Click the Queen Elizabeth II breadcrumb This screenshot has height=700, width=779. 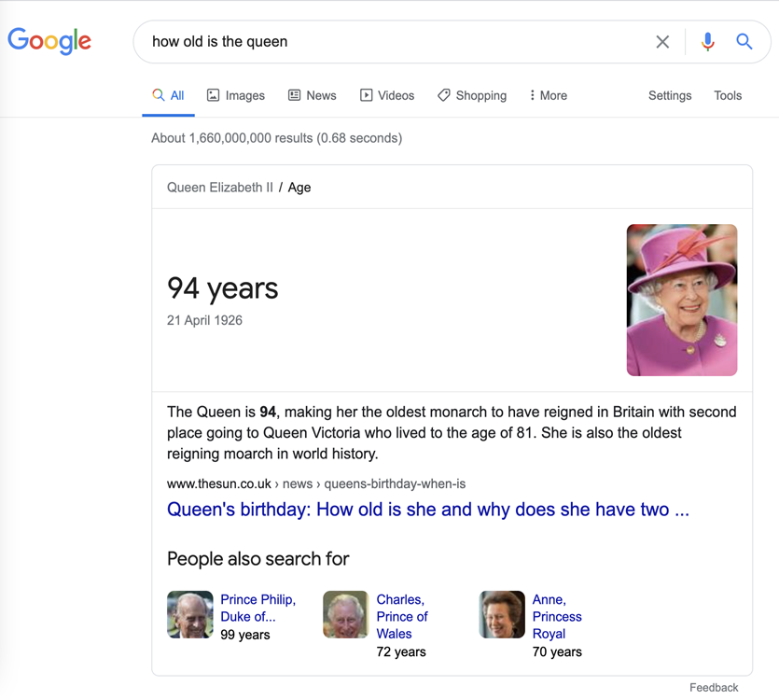219,188
